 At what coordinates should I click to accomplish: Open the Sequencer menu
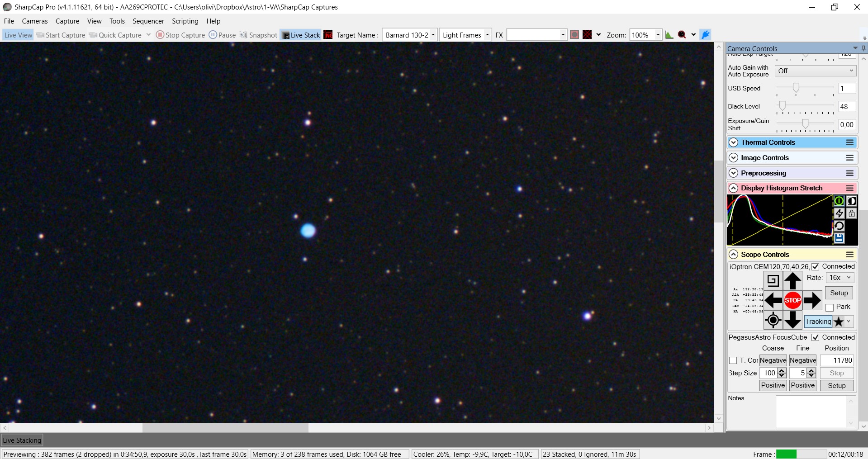(148, 21)
